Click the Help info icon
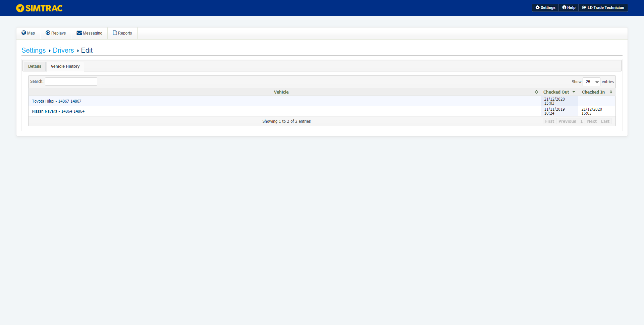644x325 pixels. point(564,7)
